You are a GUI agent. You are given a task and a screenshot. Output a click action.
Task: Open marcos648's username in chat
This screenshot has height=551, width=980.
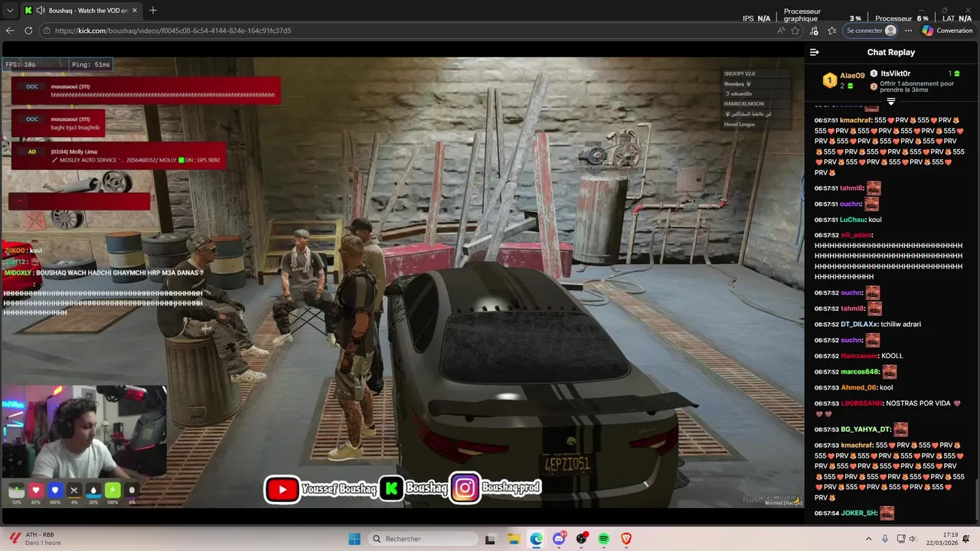tap(860, 372)
